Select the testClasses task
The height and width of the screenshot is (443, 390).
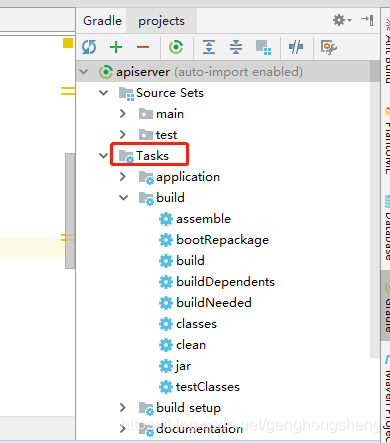tap(199, 387)
